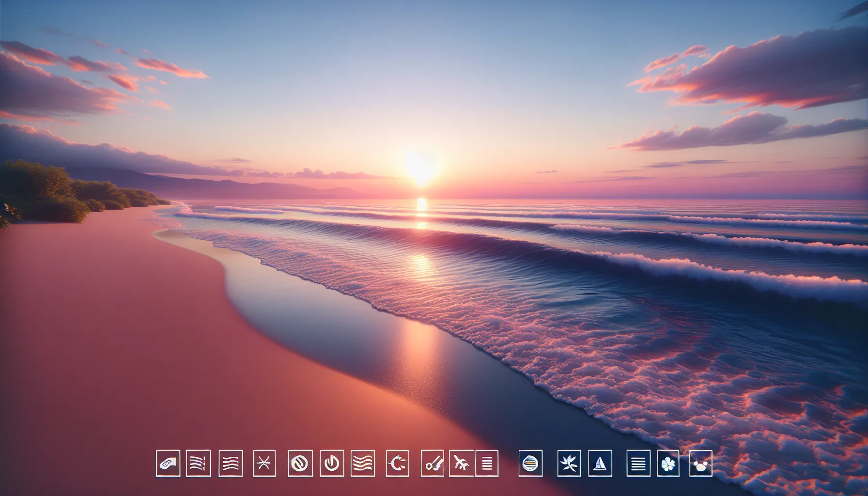Click the wave icon next to power icon

coord(363,464)
